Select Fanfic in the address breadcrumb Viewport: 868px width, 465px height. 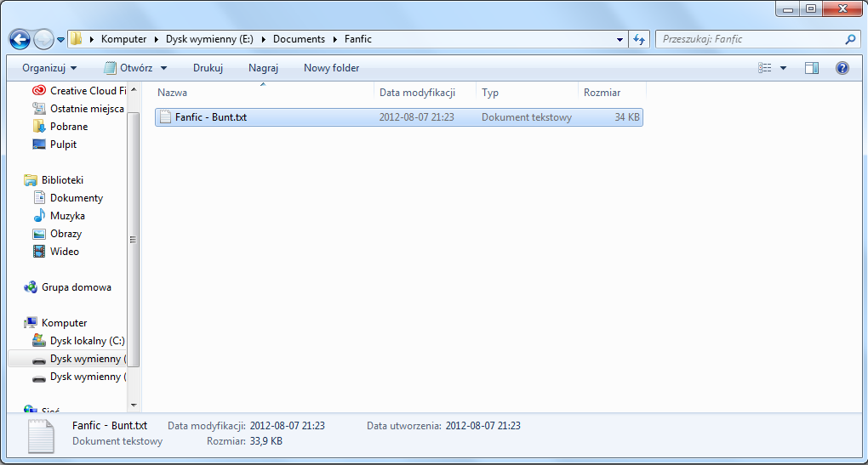tap(358, 39)
